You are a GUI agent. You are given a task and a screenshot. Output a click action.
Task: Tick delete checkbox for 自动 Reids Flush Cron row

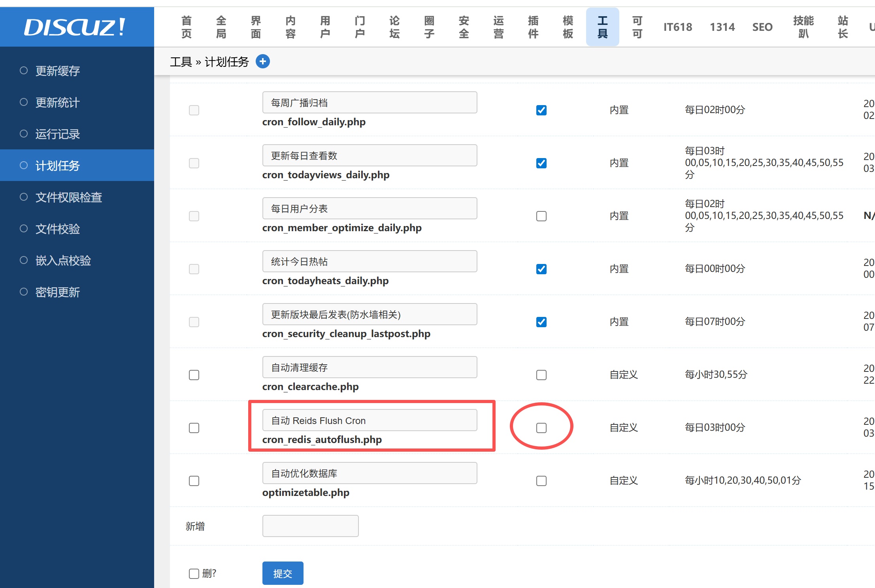click(x=194, y=428)
